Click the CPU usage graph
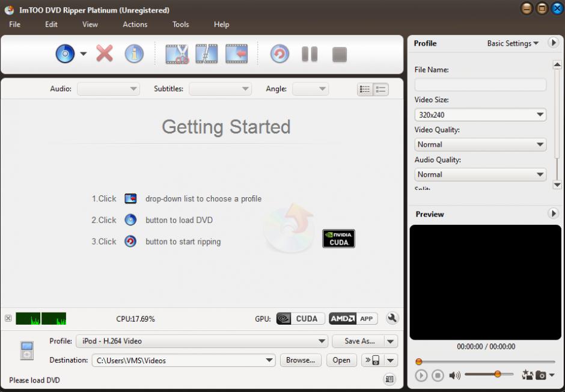The height and width of the screenshot is (392, 565). coord(41,319)
